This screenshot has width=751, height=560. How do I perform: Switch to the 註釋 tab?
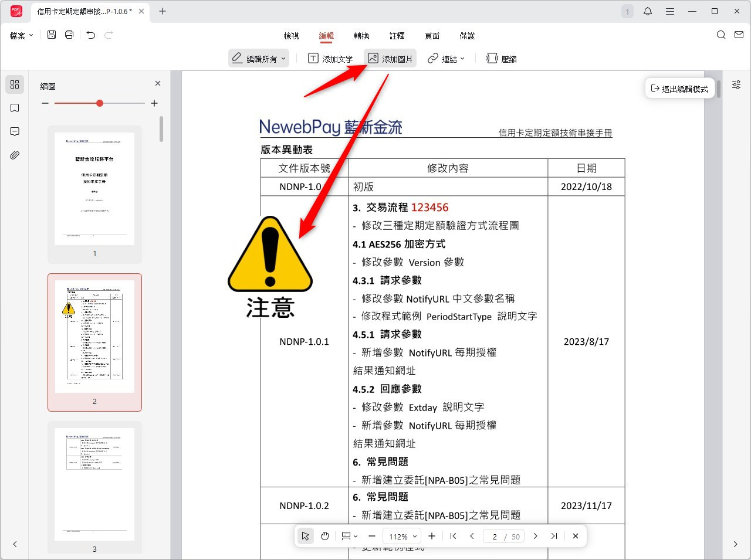(397, 36)
